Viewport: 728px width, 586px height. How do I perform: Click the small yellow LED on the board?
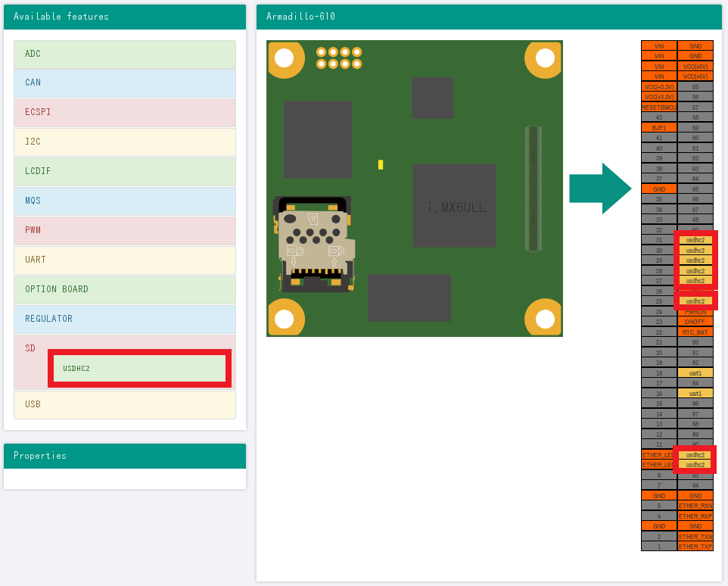click(x=381, y=164)
